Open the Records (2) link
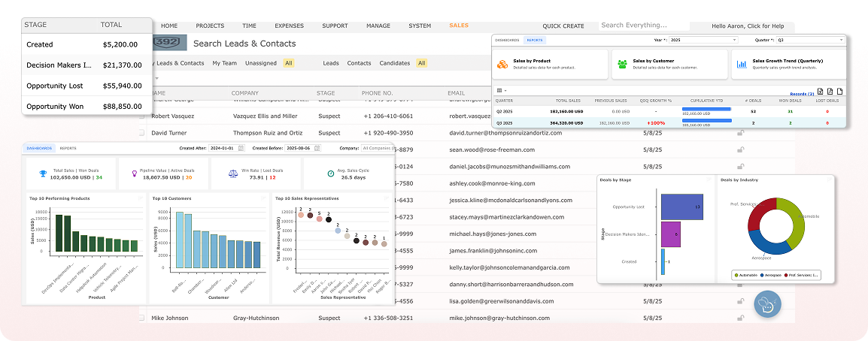This screenshot has width=868, height=341. [x=802, y=94]
